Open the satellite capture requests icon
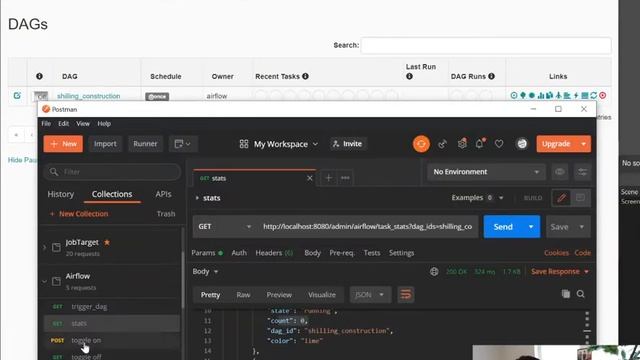 point(442,144)
